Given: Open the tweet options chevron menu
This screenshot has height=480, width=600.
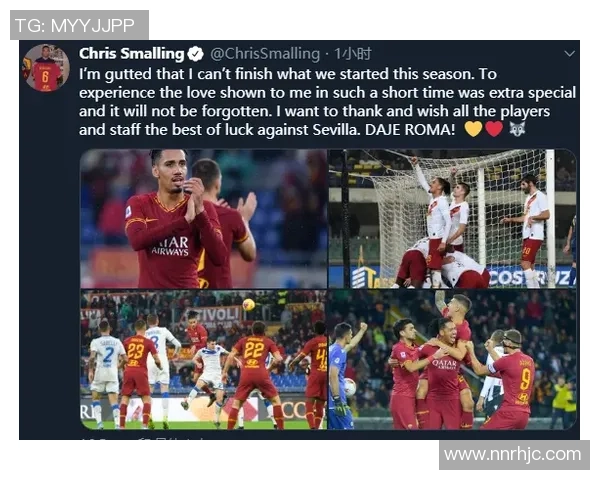Looking at the screenshot, I should click(569, 54).
